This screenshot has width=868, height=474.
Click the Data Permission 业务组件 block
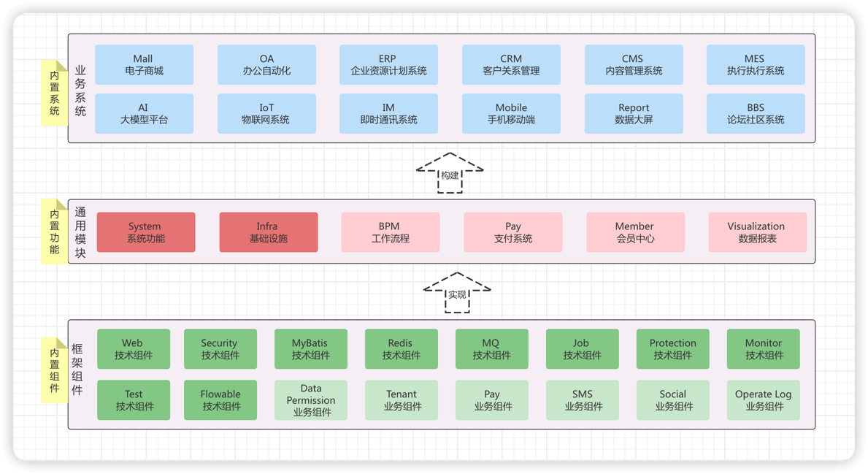click(x=311, y=400)
